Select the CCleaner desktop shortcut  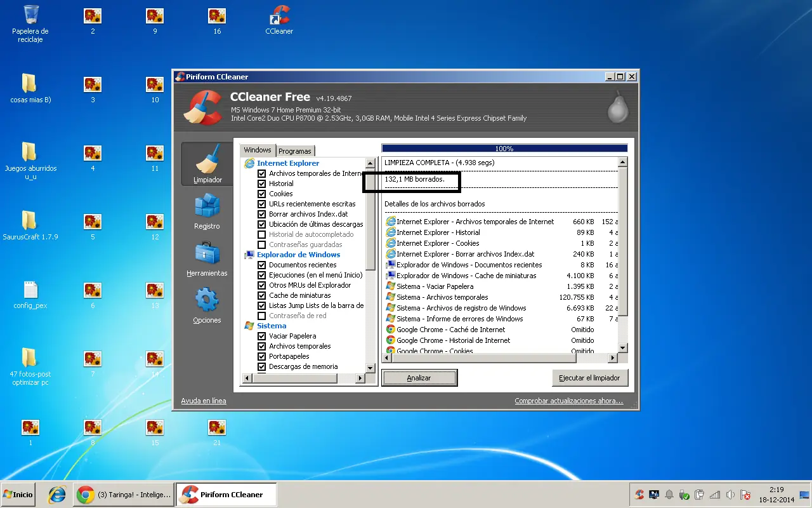click(x=279, y=20)
